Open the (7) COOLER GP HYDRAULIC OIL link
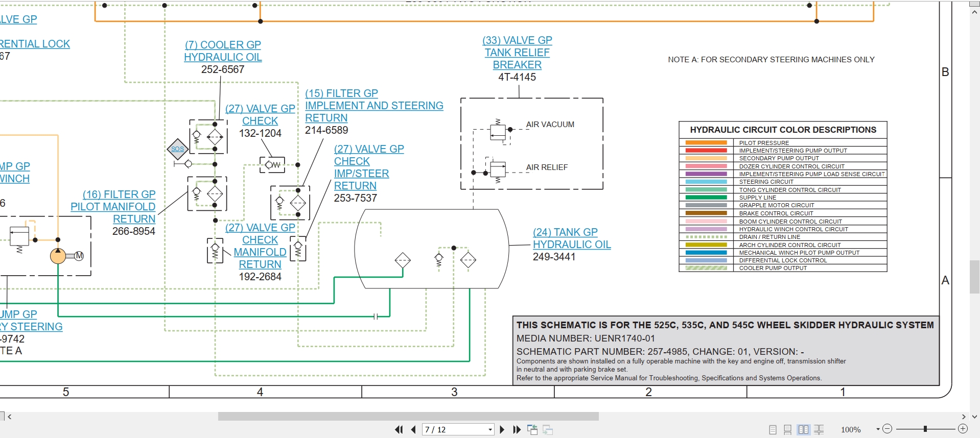The width and height of the screenshot is (980, 438). coord(223,51)
